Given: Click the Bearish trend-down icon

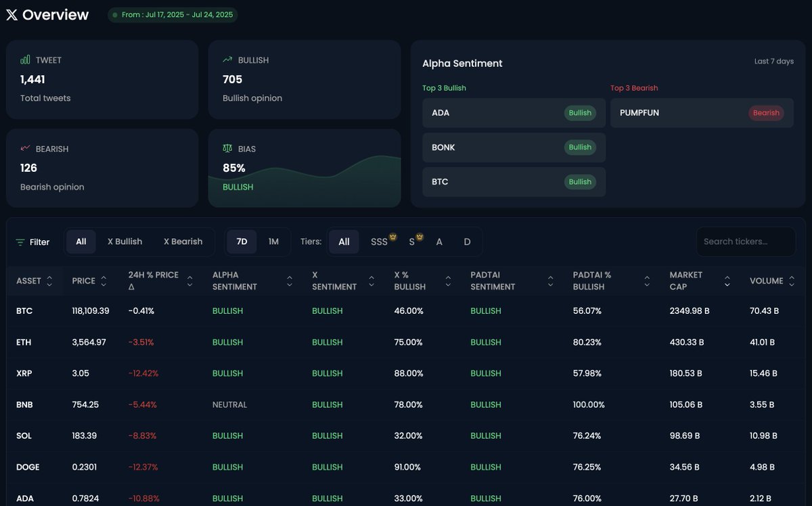Looking at the screenshot, I should tap(25, 148).
